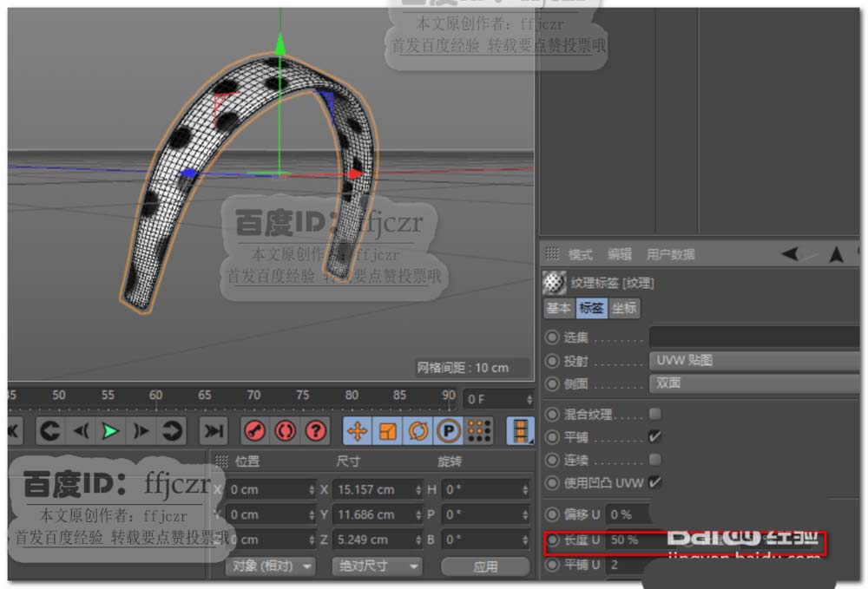Viewport: 868px width, 589px height.
Task: Toggle position keyframing move icon
Action: click(357, 431)
